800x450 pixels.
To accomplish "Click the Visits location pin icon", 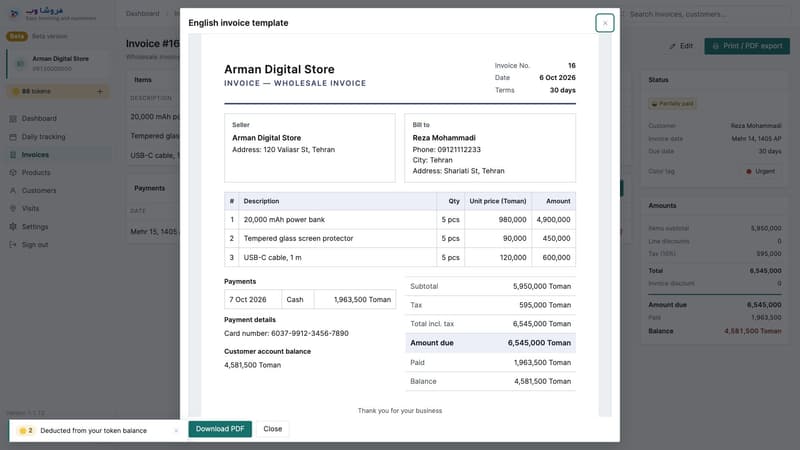I will pos(13,208).
